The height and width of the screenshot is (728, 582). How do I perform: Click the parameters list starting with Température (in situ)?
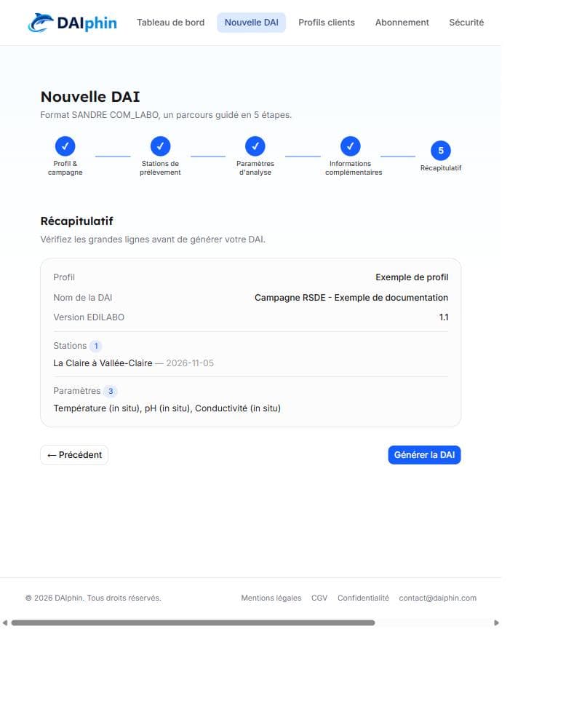[167, 408]
